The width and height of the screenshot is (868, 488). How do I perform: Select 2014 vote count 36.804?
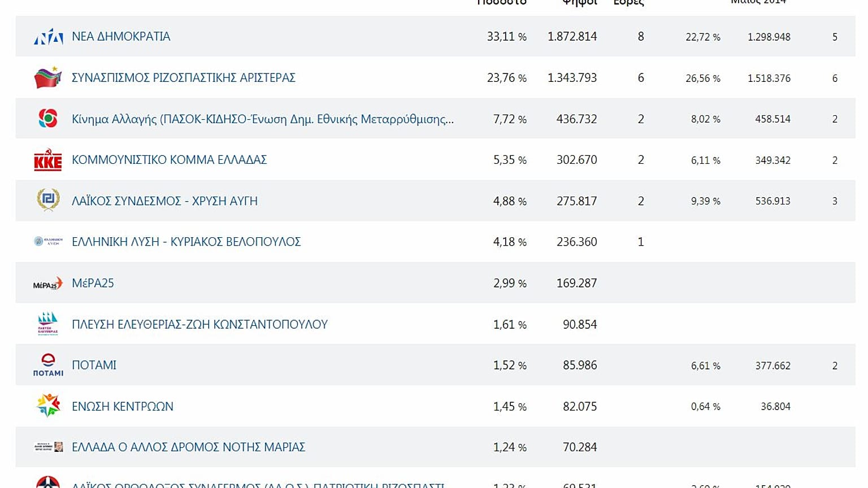click(x=775, y=407)
